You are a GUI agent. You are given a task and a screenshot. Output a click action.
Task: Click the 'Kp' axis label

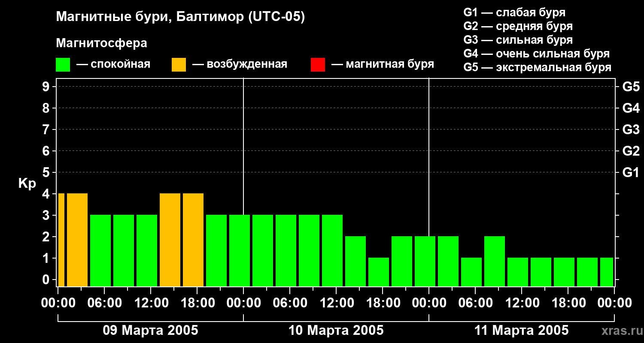point(27,184)
